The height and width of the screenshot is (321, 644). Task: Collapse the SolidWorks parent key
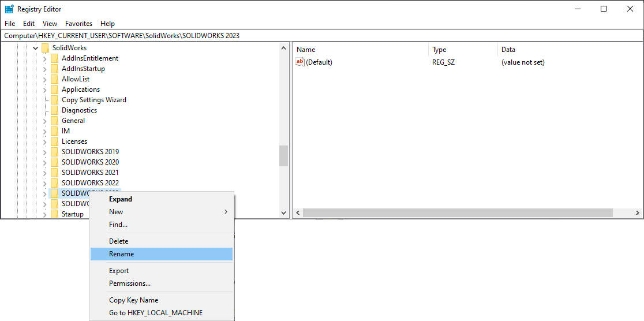tap(36, 48)
